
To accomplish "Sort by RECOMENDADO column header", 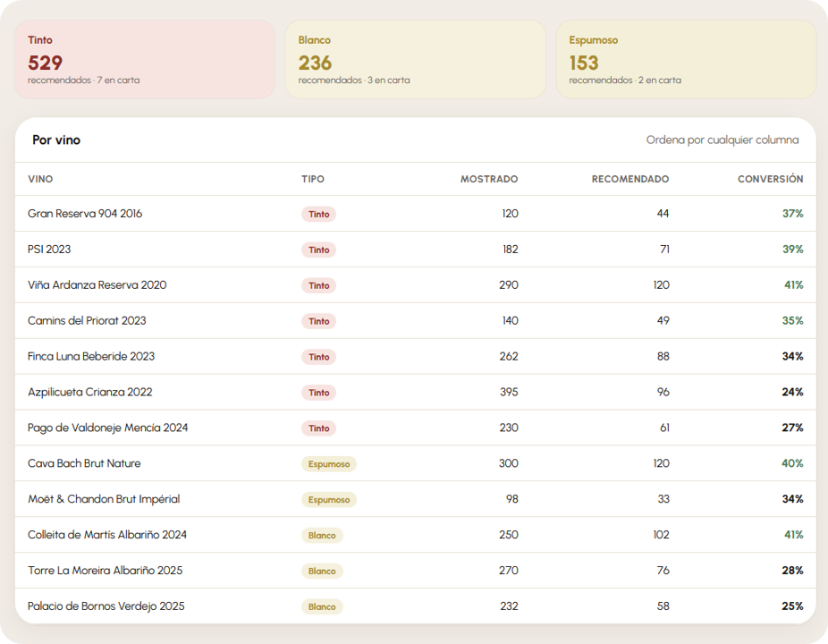I will pos(630,179).
